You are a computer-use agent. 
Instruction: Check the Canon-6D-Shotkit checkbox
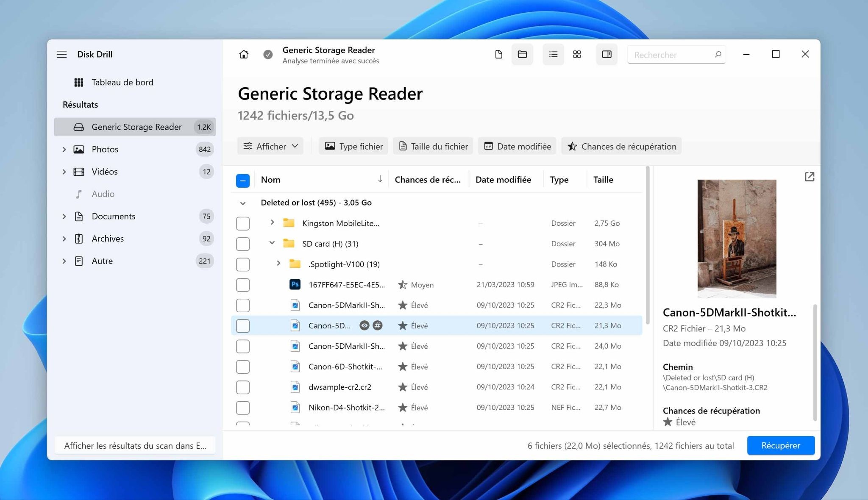(x=243, y=367)
